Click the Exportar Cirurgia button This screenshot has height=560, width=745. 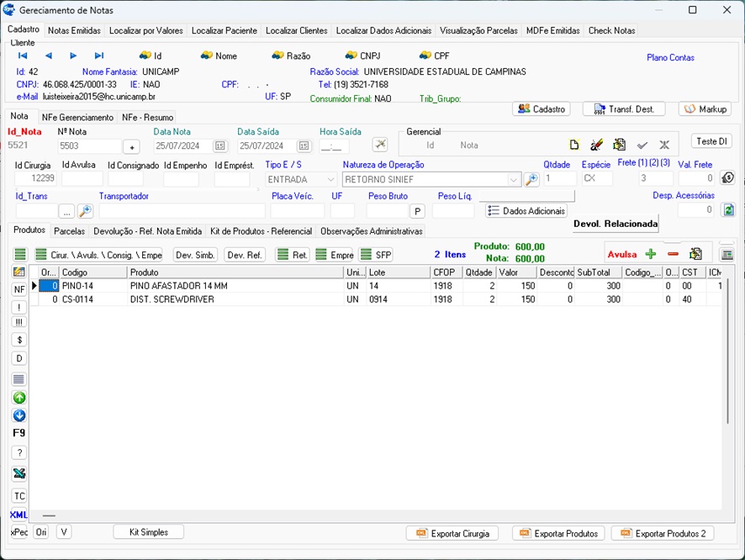point(452,533)
